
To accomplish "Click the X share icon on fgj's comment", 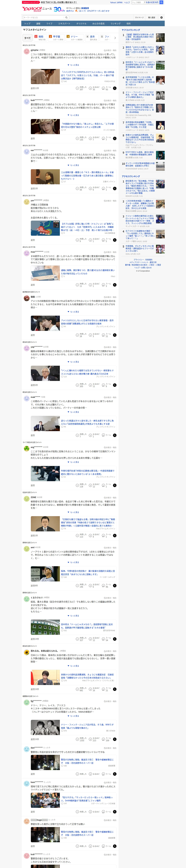I will pos(115,739).
